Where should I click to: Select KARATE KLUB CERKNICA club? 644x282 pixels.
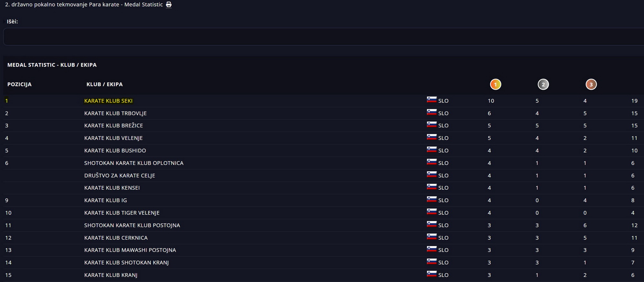(116, 238)
